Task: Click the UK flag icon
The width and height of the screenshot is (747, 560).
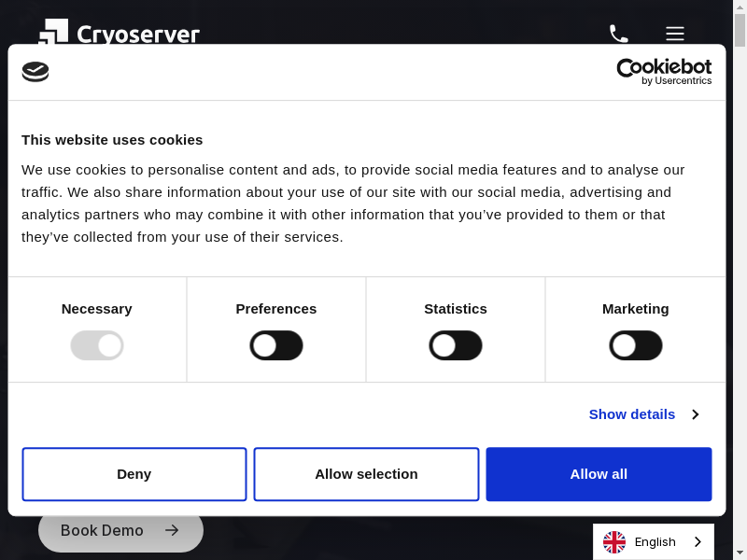Action: click(614, 542)
